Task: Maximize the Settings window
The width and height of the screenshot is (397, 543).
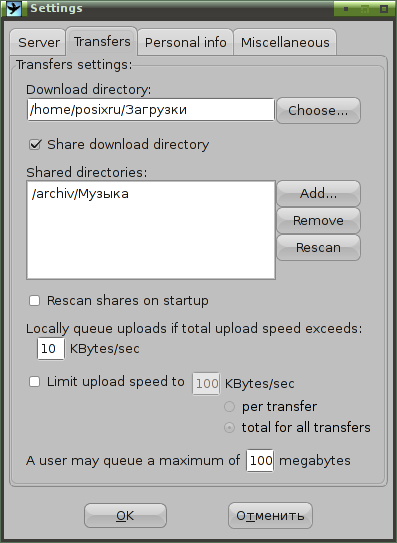Action: [x=384, y=9]
